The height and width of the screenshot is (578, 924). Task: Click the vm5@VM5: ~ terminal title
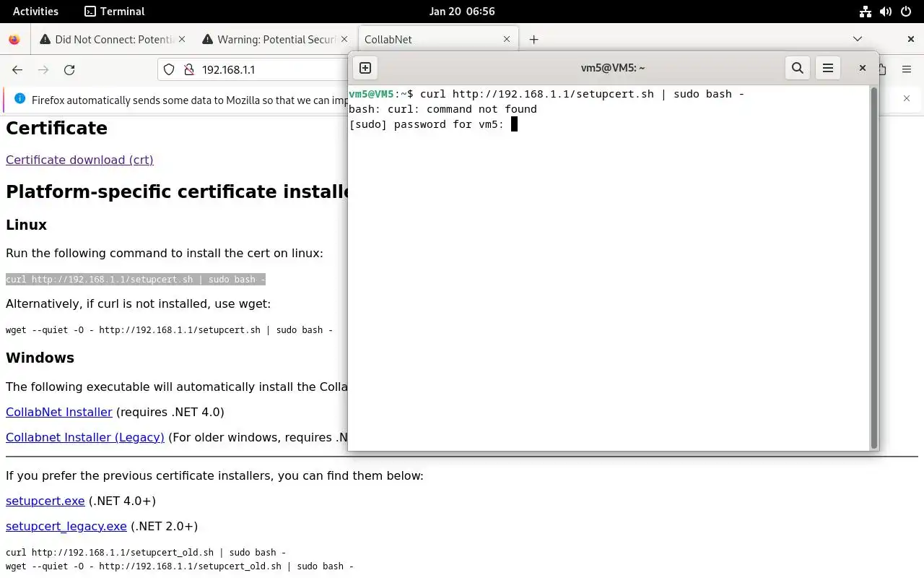click(613, 68)
